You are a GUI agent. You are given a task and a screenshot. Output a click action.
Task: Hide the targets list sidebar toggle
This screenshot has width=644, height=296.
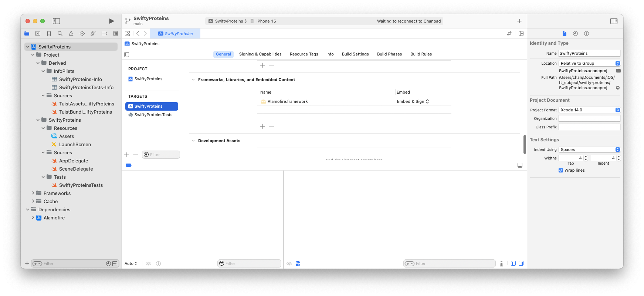[126, 54]
